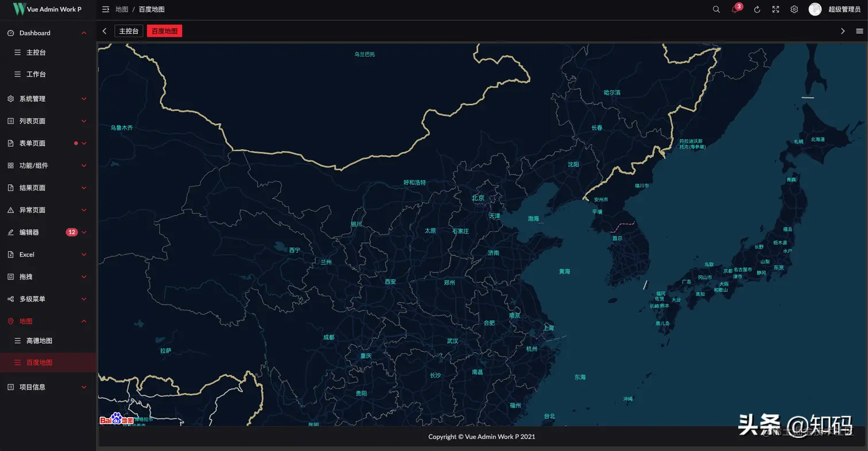Expand the 列表页面 menu chevron

pos(84,121)
